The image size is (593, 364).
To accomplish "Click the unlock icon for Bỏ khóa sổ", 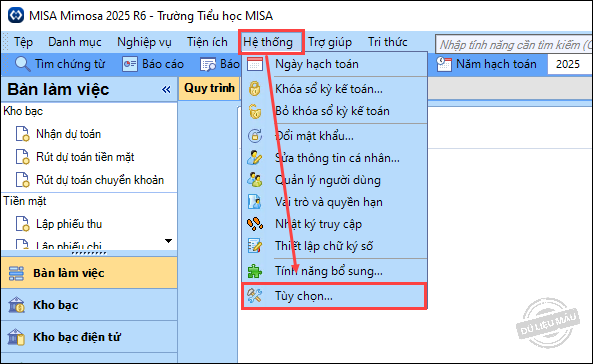I will coord(255,111).
